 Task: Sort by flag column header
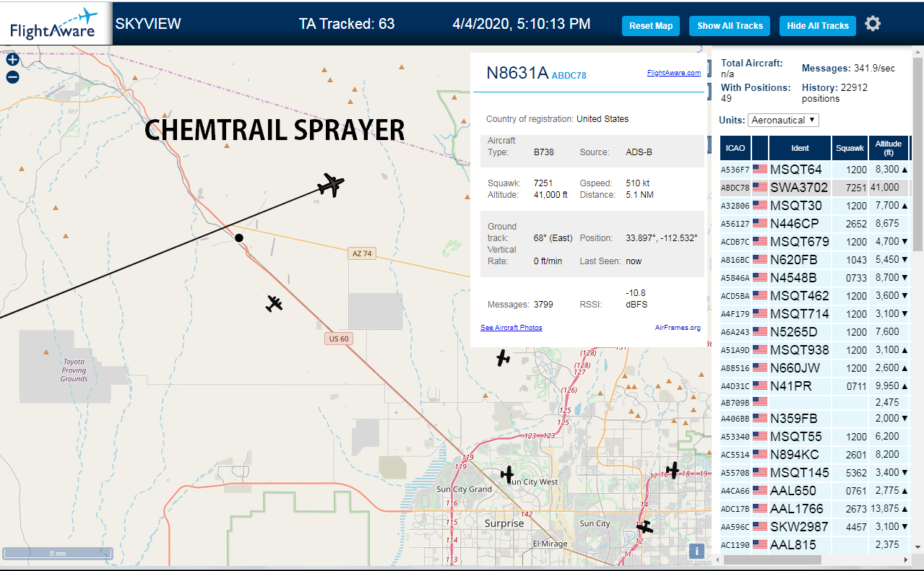point(760,148)
